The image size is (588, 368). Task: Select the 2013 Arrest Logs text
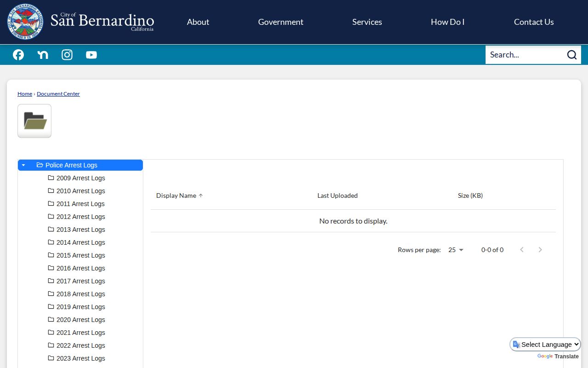coord(81,230)
